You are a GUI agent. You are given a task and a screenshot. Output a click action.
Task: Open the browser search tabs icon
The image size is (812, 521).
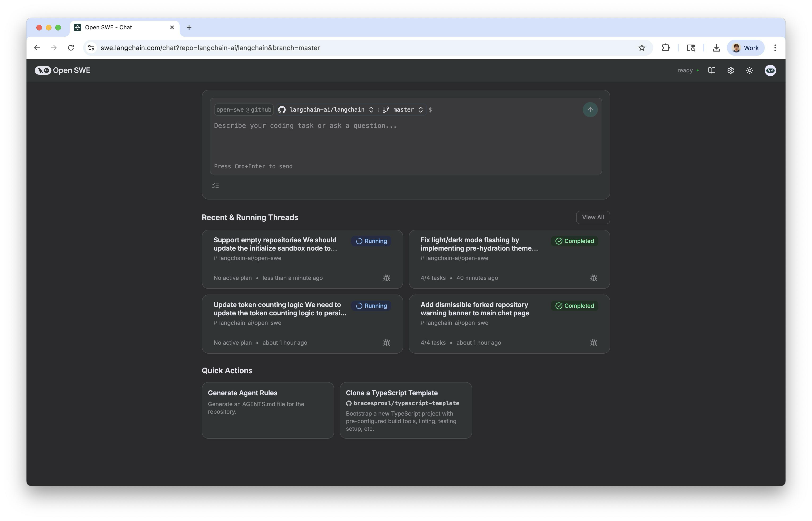click(691, 48)
